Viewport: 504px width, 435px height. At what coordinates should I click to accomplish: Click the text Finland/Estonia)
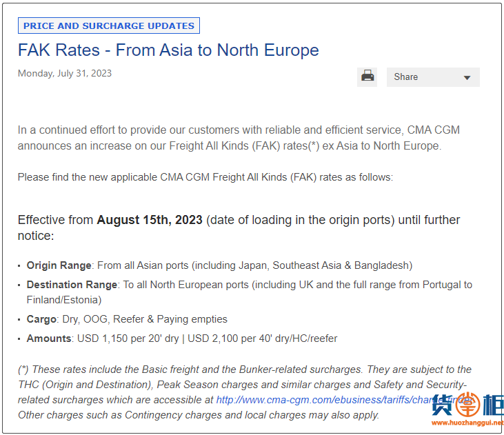[x=64, y=300]
